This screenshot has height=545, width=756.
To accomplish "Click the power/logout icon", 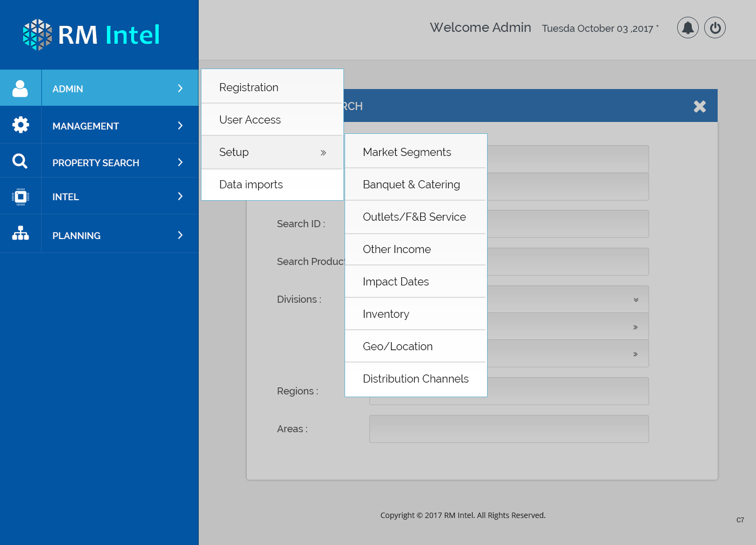I will [x=714, y=28].
